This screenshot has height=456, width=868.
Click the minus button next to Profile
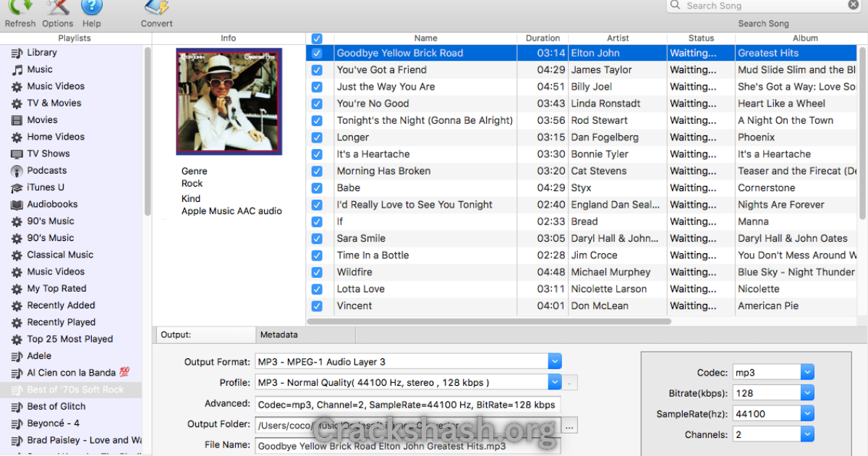[571, 383]
